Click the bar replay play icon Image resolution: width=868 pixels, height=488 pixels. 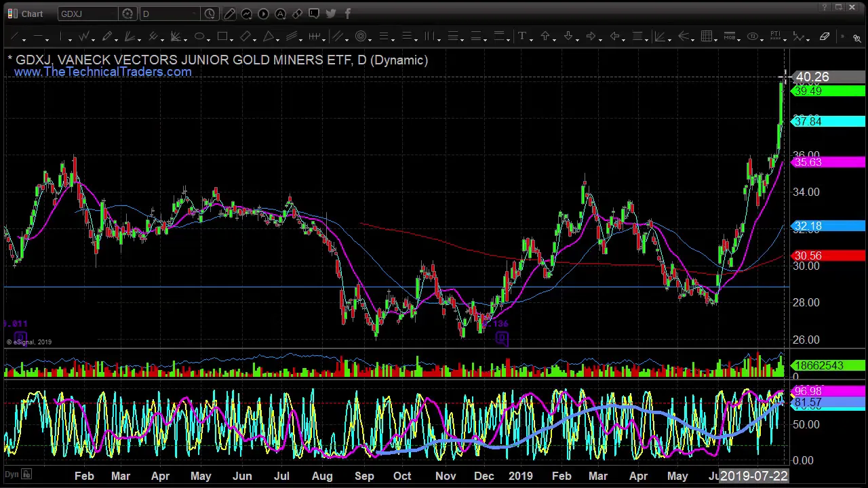click(263, 14)
